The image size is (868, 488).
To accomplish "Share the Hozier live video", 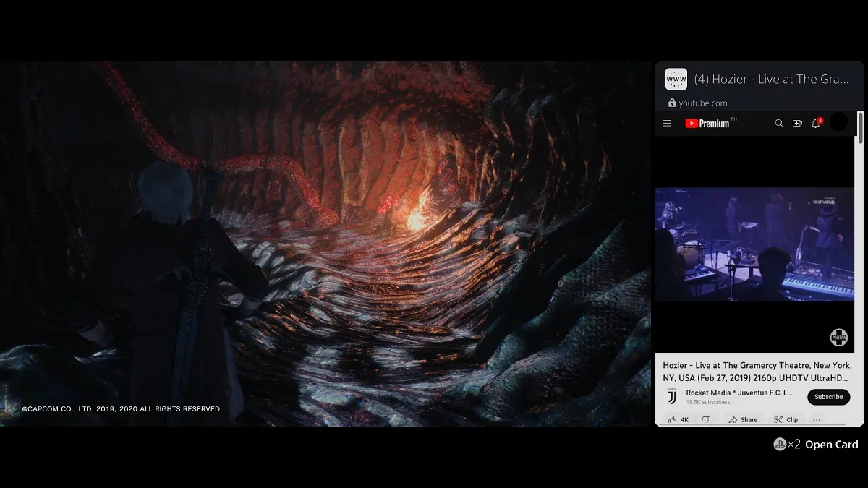I will coord(743,420).
